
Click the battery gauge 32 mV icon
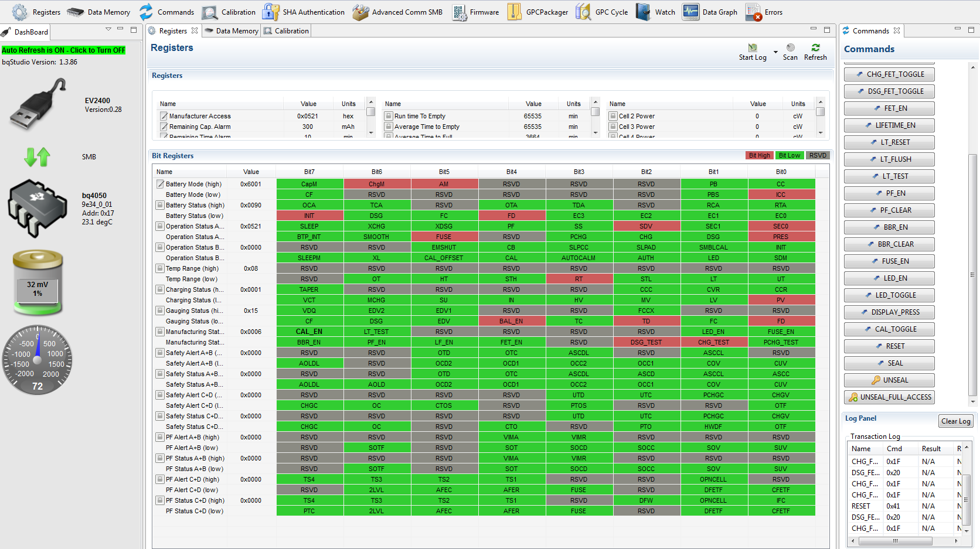click(x=38, y=282)
